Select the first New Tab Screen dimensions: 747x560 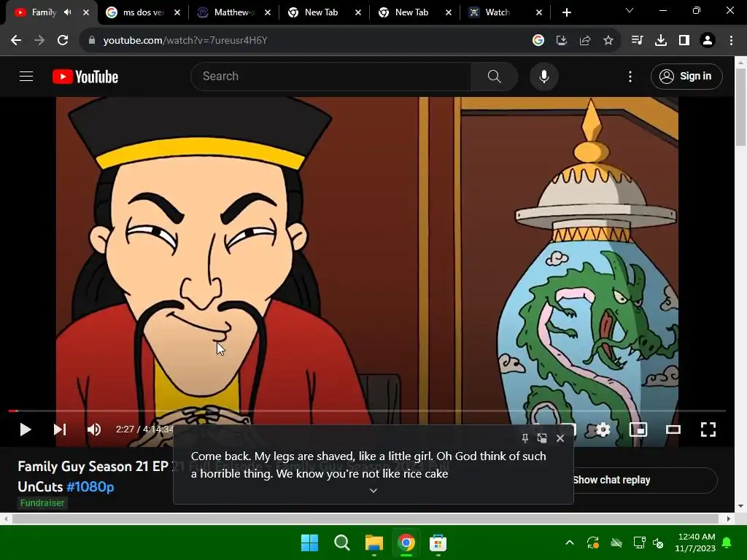[x=321, y=12]
